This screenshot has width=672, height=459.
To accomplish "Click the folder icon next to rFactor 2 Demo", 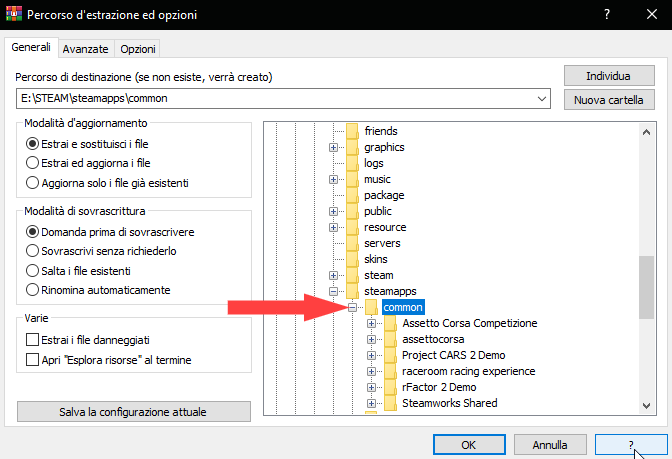I will pyautogui.click(x=389, y=387).
